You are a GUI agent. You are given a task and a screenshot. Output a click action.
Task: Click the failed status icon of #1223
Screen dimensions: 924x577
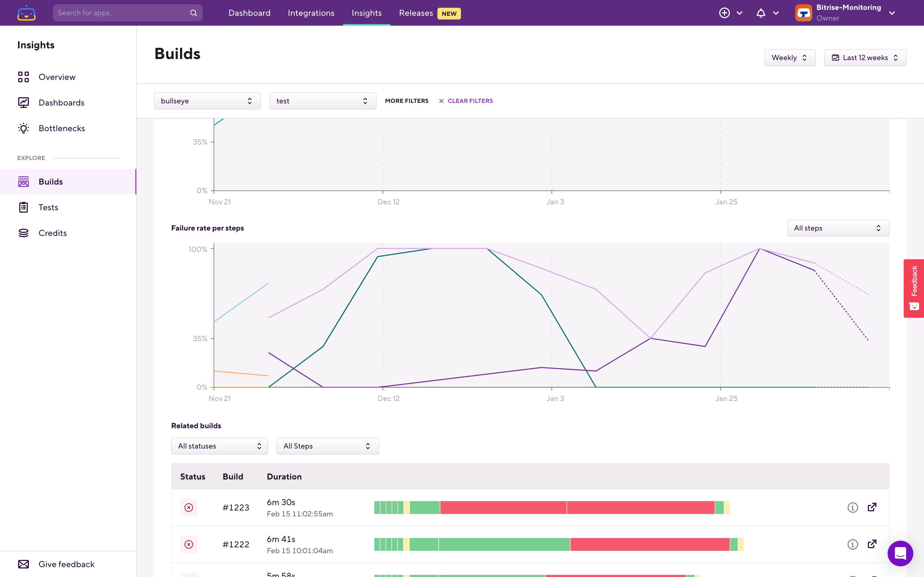coord(188,508)
